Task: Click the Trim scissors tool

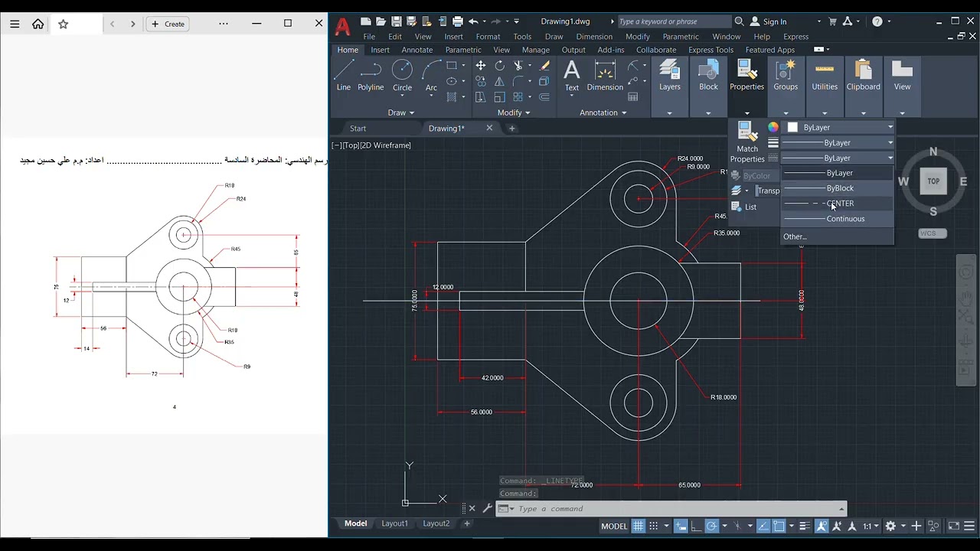Action: [518, 66]
